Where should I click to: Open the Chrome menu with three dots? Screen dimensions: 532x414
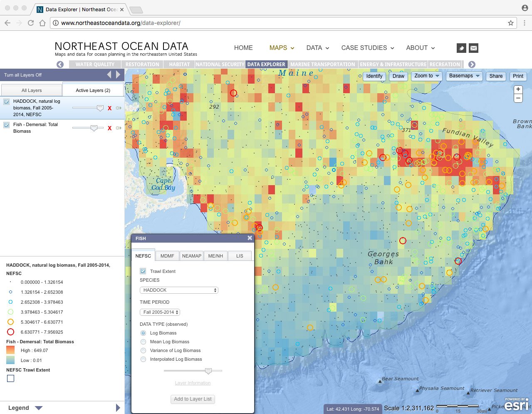[525, 23]
